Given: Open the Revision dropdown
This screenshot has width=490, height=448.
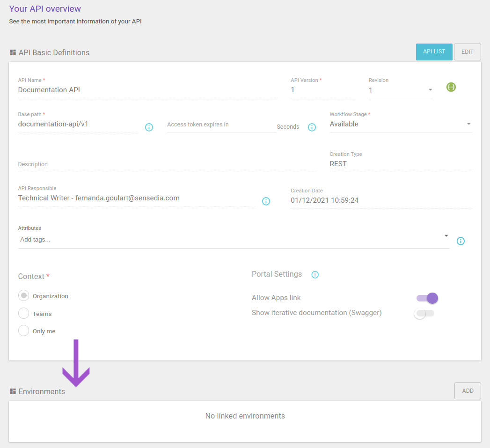Looking at the screenshot, I should tap(430, 89).
